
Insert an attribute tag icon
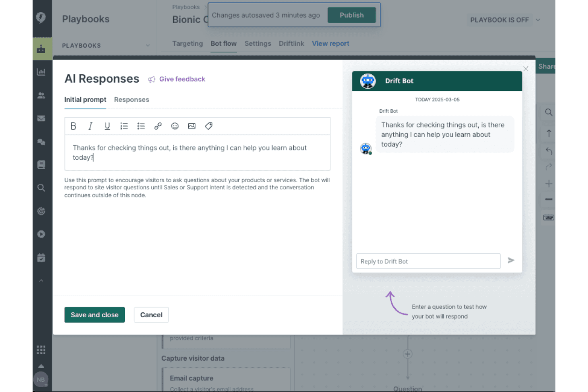209,126
